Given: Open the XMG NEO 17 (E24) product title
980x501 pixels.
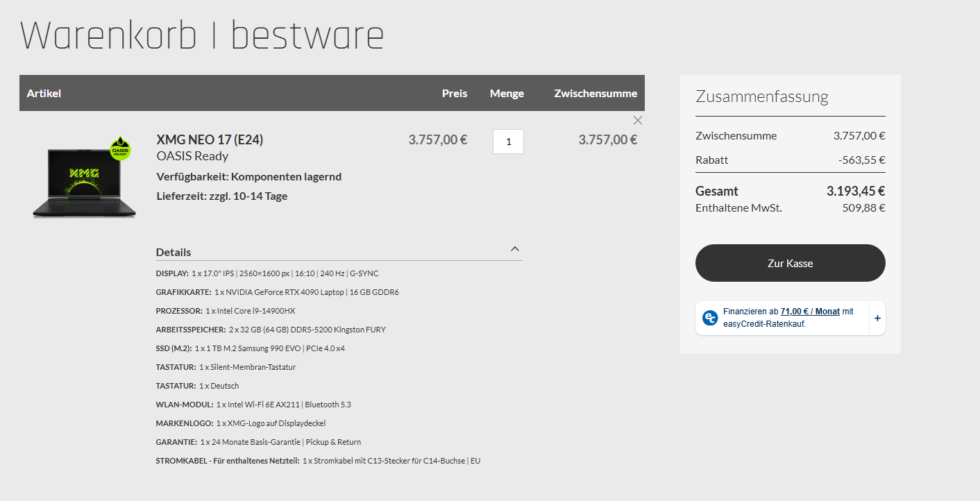Looking at the screenshot, I should tap(210, 139).
